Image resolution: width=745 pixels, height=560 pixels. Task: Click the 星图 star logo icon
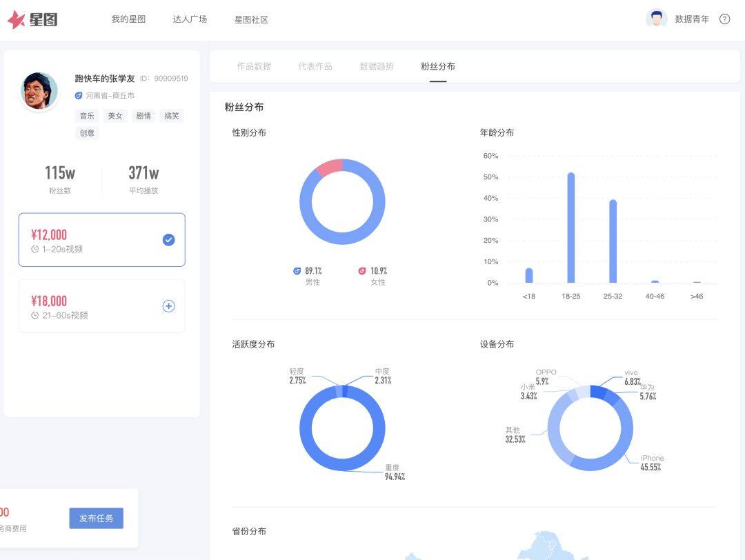click(16, 19)
